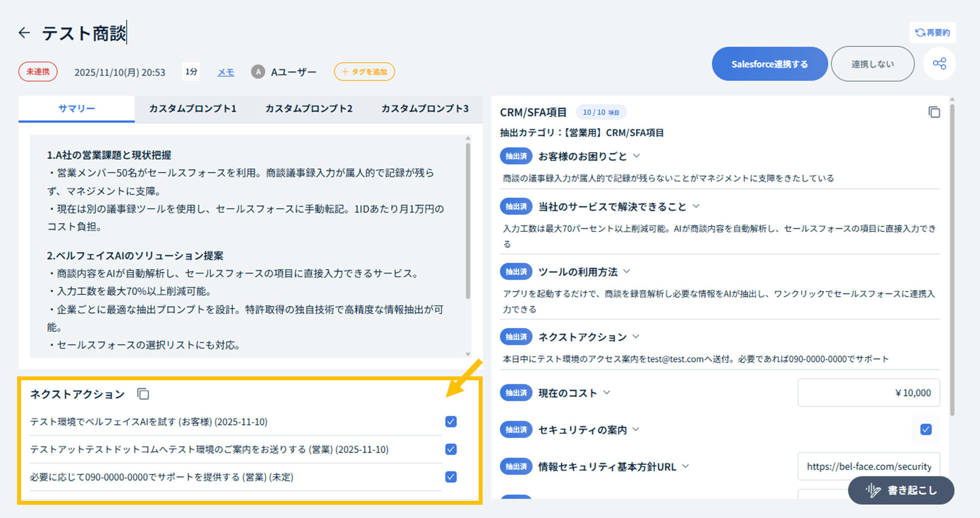
Task: Click the 再要約 refresh button
Action: (x=932, y=33)
